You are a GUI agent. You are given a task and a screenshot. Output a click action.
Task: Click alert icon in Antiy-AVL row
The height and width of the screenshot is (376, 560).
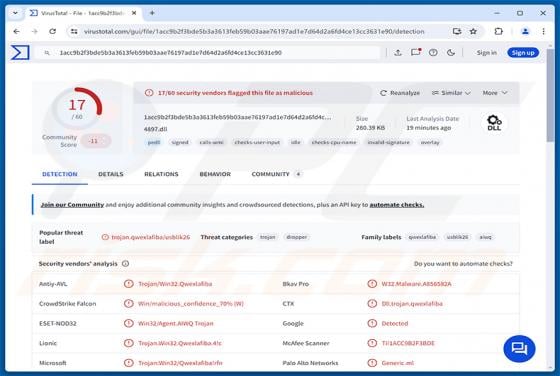[129, 284]
